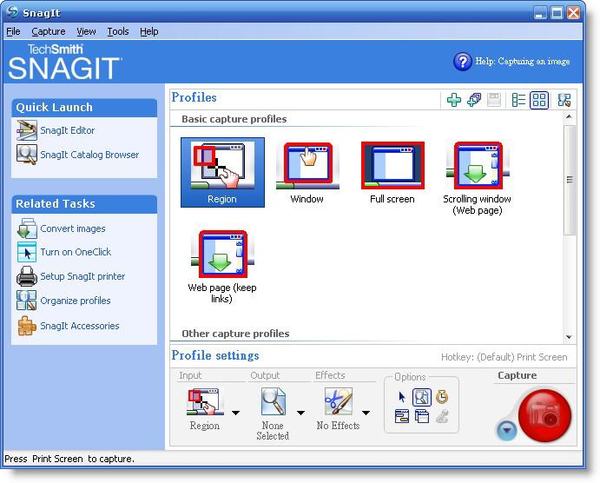Click the Profile settings title
600x483 pixels.
pyautogui.click(x=215, y=356)
